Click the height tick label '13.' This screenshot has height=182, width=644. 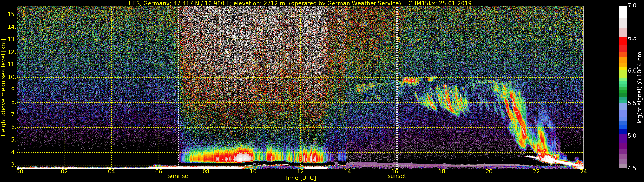click(12, 40)
